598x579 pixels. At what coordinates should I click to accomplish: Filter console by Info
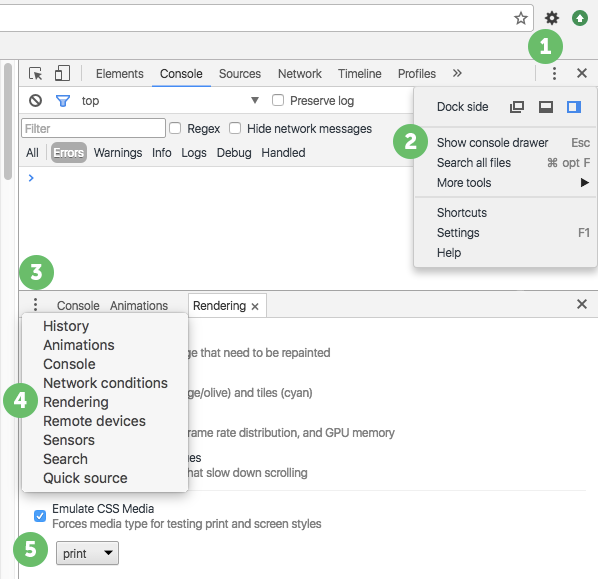tap(162, 153)
